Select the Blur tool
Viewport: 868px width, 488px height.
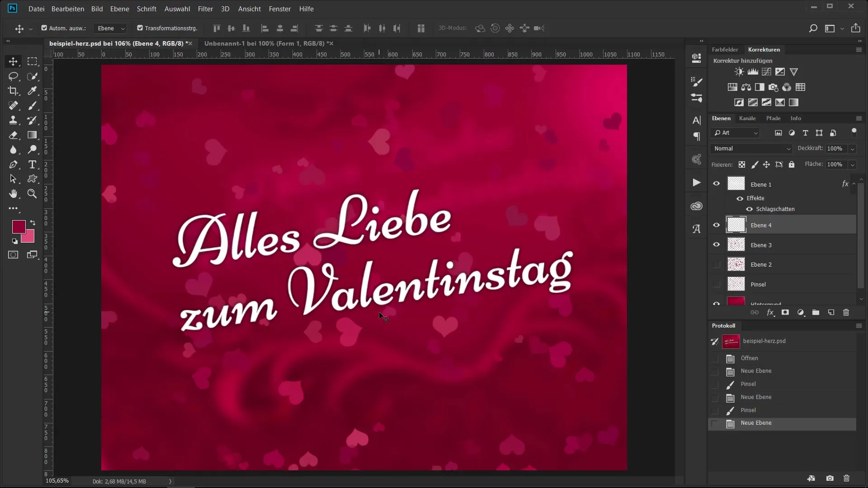(13, 150)
